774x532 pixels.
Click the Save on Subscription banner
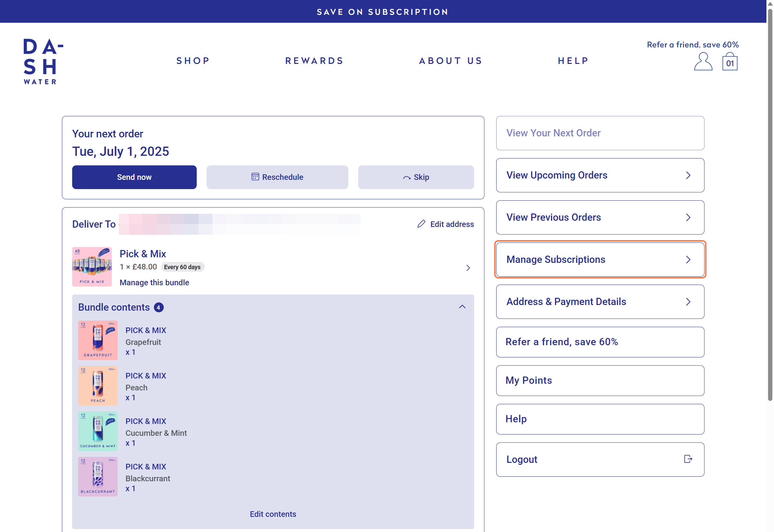pos(383,11)
